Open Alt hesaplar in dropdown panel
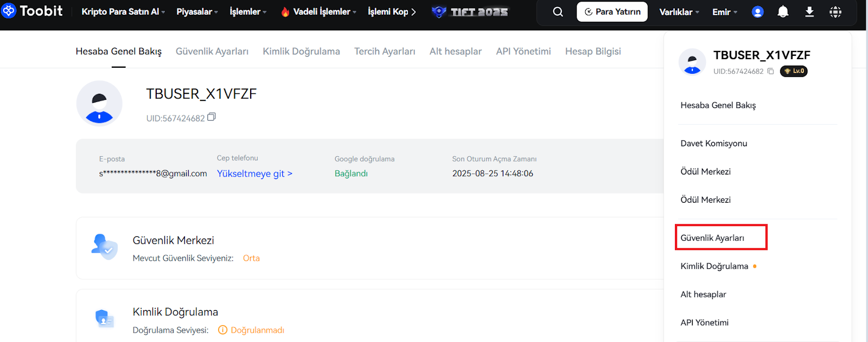Screen dimensions: 868x342 704,294
